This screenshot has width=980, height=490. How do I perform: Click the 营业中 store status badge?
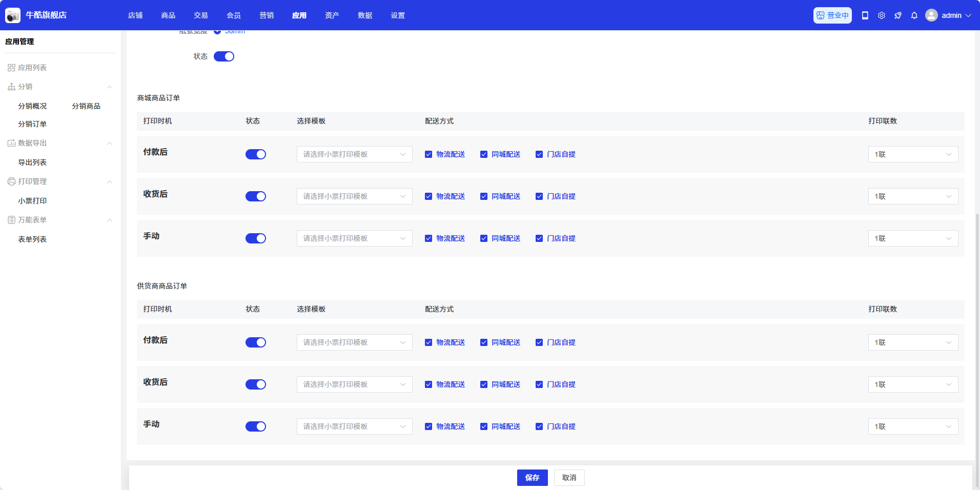coord(832,15)
